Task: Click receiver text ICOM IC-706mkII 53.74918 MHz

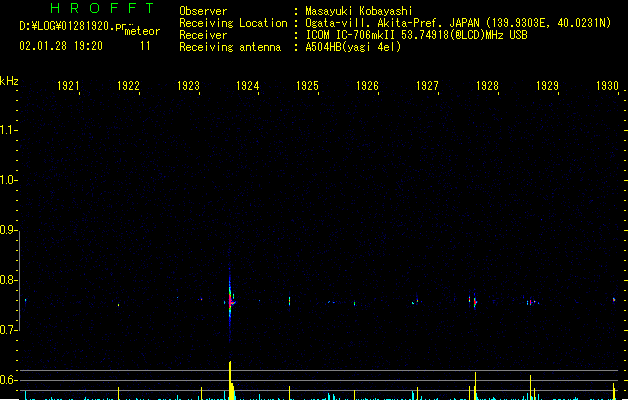Action: pos(416,35)
